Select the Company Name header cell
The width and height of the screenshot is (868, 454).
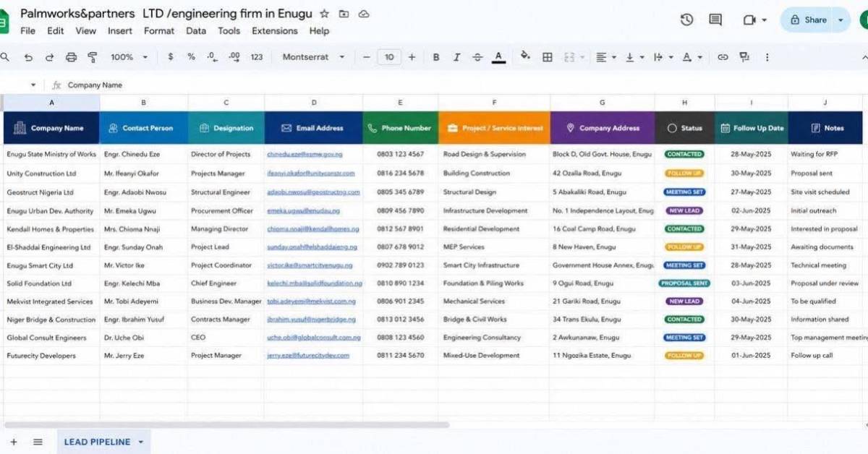point(51,128)
